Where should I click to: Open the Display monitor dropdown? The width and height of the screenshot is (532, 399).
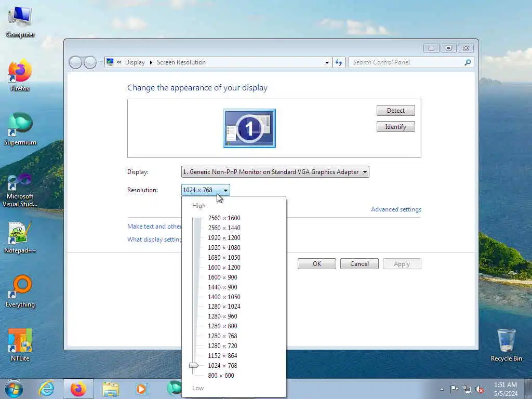275,171
